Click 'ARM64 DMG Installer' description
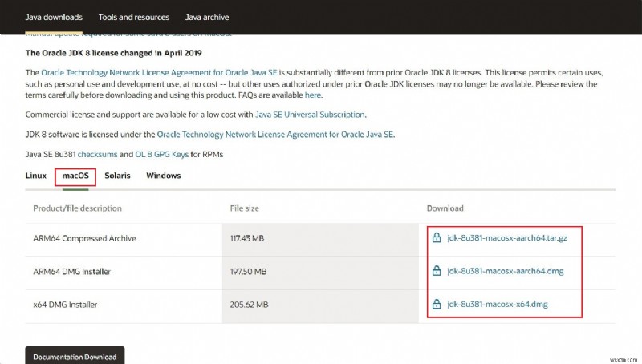 (71, 272)
